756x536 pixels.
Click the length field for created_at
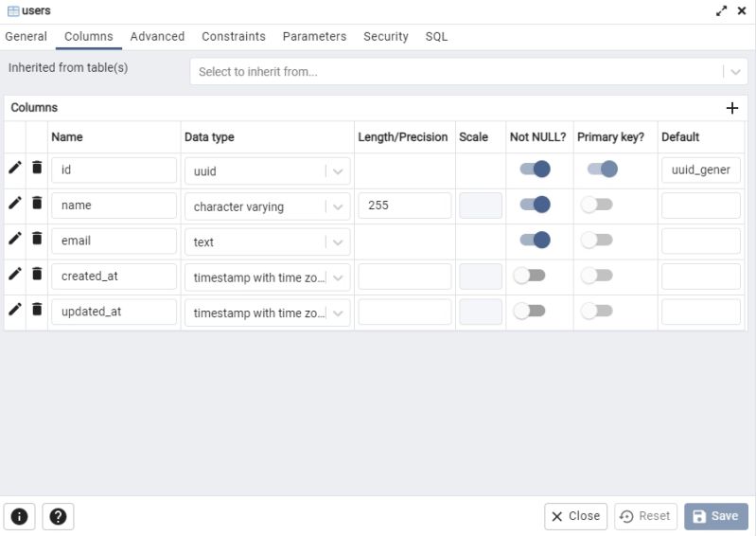click(x=405, y=276)
